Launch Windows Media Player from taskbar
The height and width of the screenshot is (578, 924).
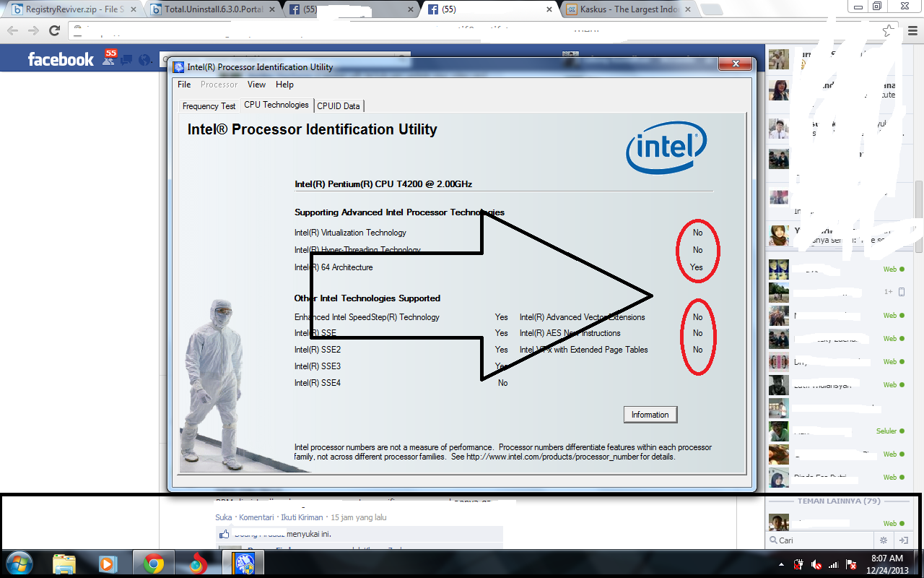coord(108,564)
